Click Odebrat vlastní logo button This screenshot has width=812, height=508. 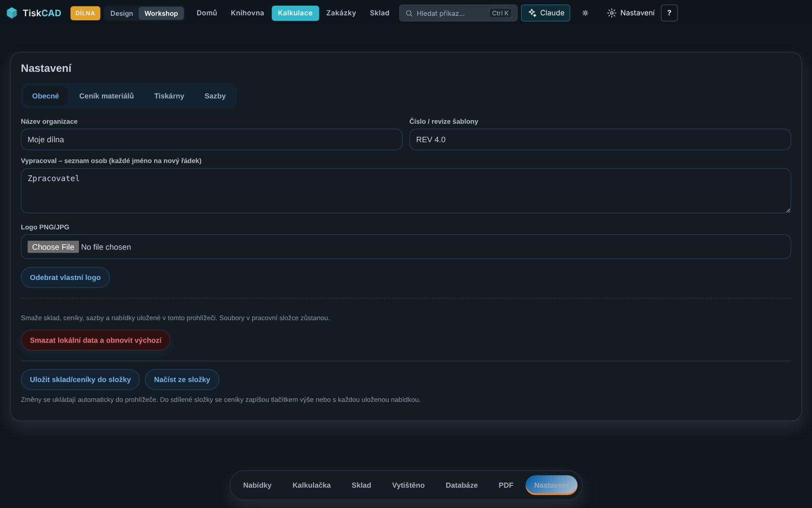pyautogui.click(x=65, y=277)
